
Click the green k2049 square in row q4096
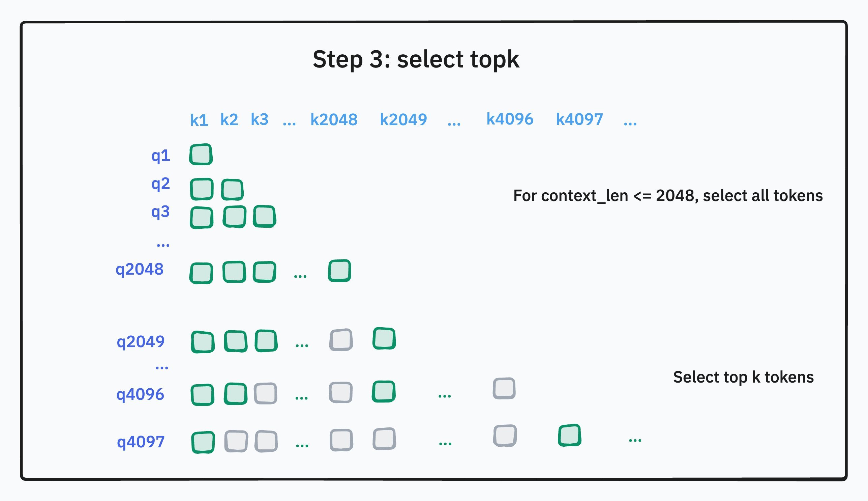pos(384,392)
